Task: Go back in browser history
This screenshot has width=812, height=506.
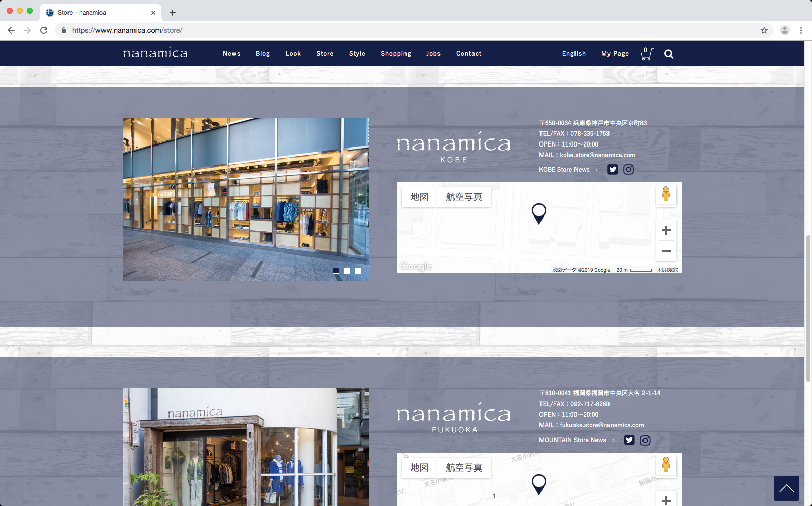Action: click(11, 30)
